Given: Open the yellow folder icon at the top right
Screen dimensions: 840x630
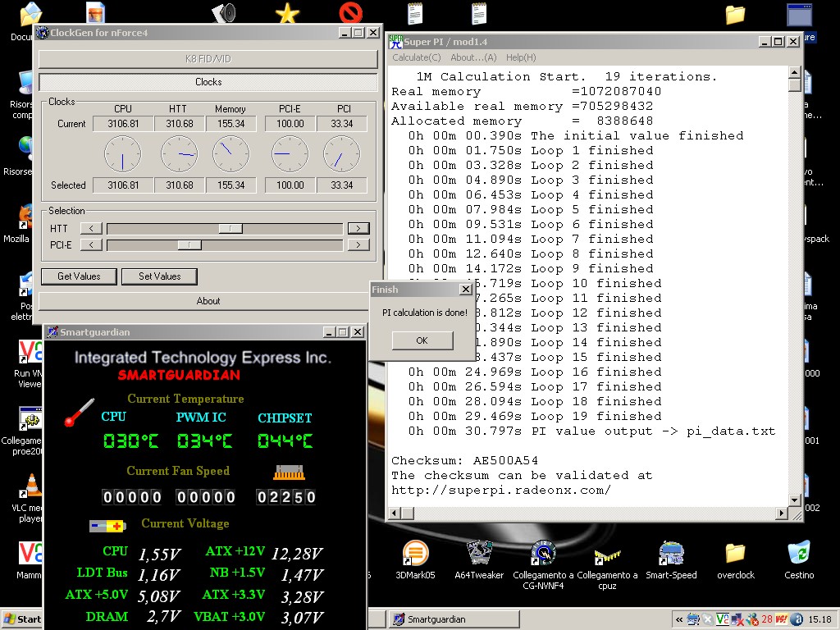Looking at the screenshot, I should click(736, 14).
